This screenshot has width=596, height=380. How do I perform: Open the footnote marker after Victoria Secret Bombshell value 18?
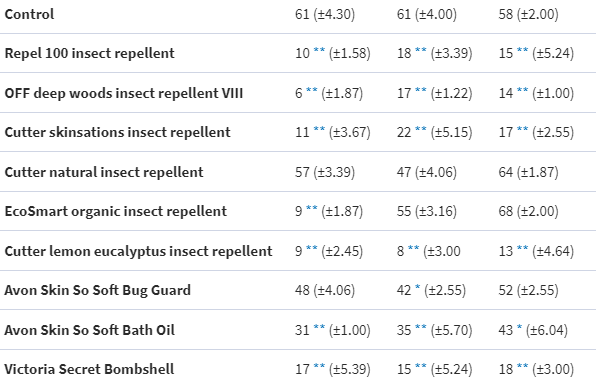click(x=523, y=366)
